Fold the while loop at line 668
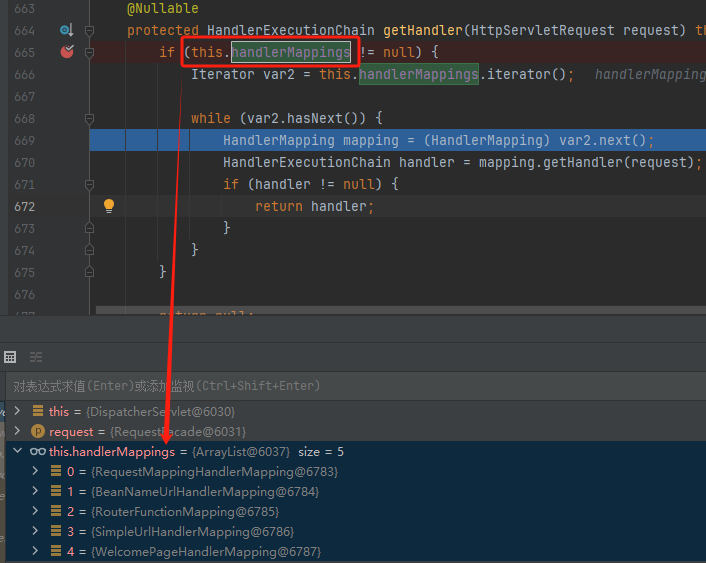This screenshot has height=563, width=706. (89, 119)
